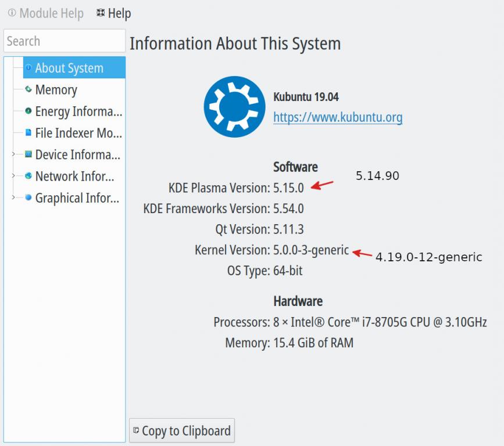Expand the Network Information tree node

coord(13,176)
